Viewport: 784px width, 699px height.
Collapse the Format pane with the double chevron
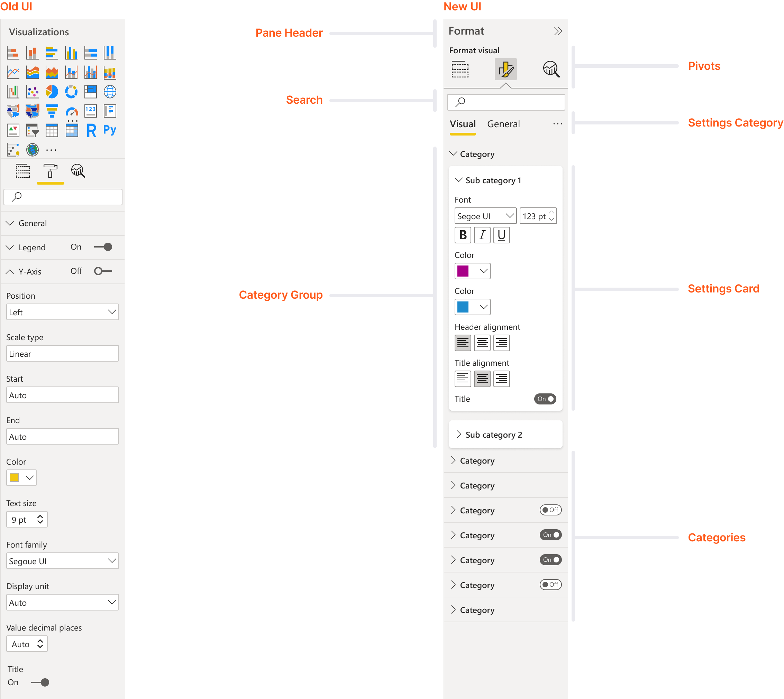click(558, 31)
